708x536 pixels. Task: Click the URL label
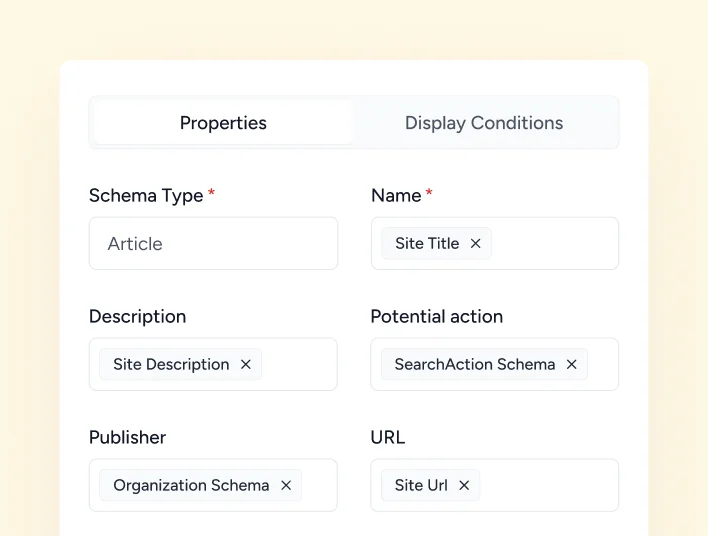(x=387, y=438)
